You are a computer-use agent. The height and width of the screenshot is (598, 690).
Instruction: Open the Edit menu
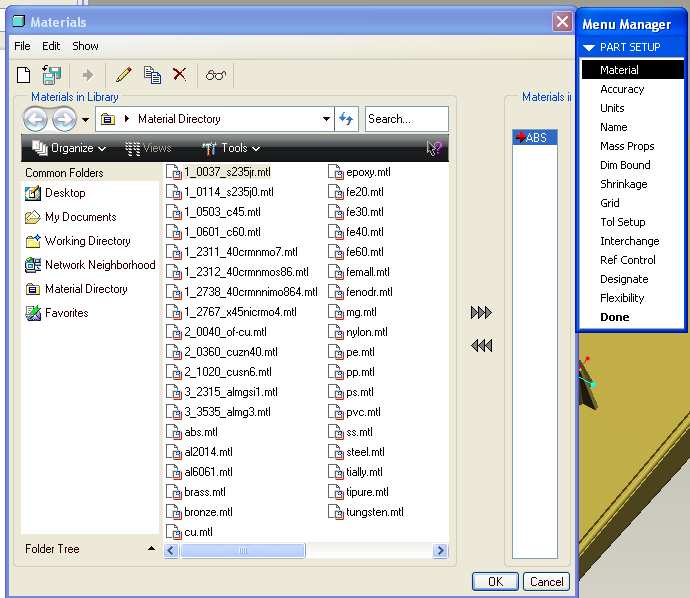pyautogui.click(x=51, y=46)
